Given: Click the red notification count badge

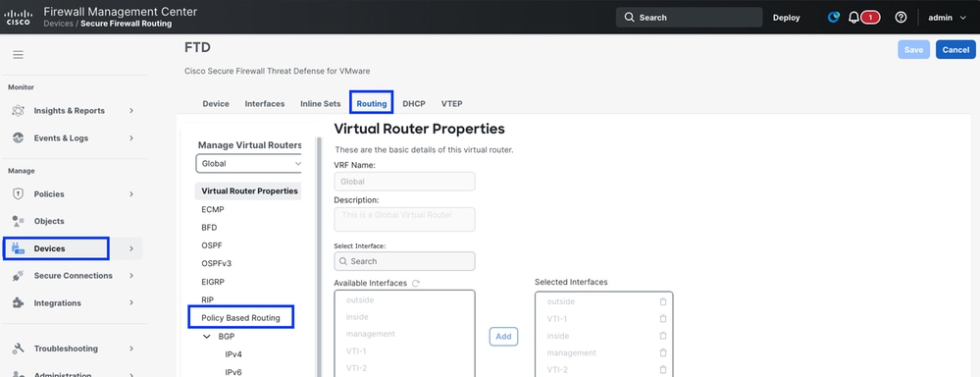Looking at the screenshot, I should (870, 18).
